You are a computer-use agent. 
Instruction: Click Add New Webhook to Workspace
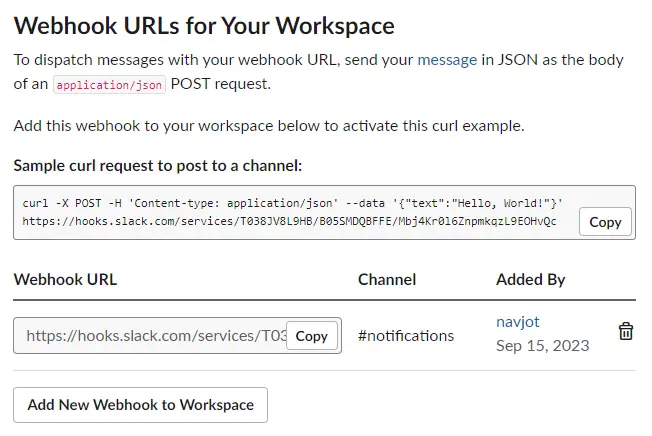pos(140,405)
